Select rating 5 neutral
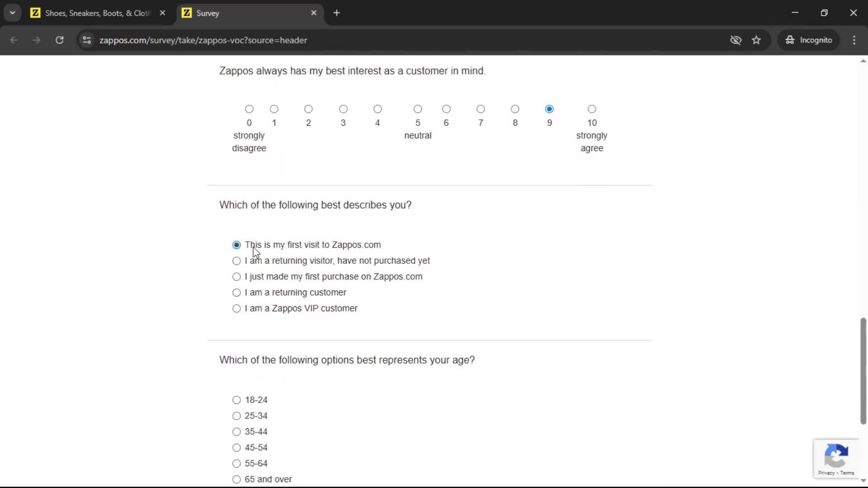This screenshot has height=488, width=868. [418, 109]
